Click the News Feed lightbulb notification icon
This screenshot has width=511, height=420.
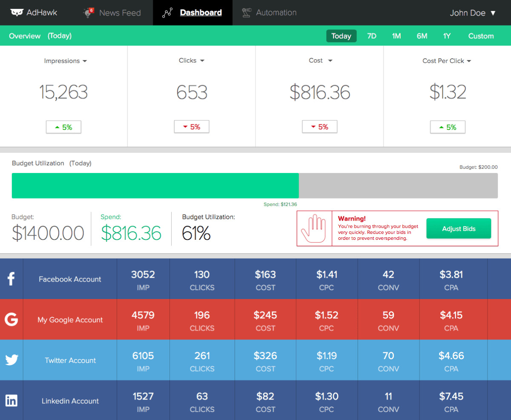(88, 13)
